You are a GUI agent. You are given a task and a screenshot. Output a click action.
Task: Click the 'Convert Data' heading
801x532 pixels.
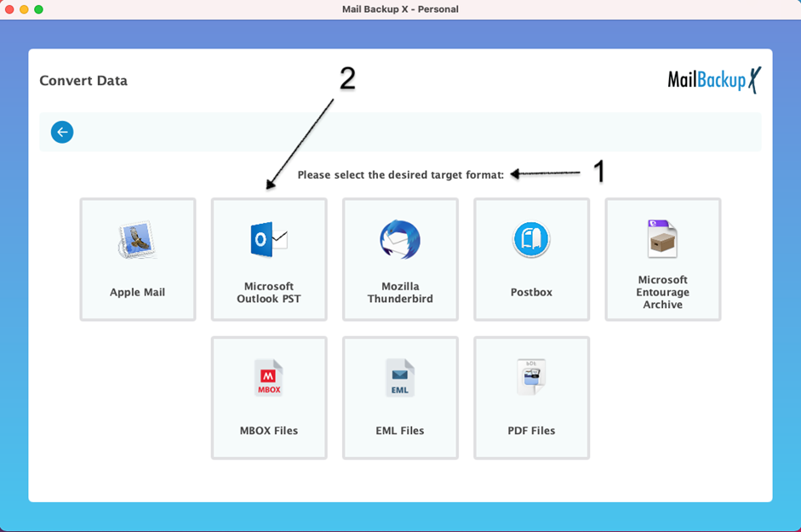(83, 81)
